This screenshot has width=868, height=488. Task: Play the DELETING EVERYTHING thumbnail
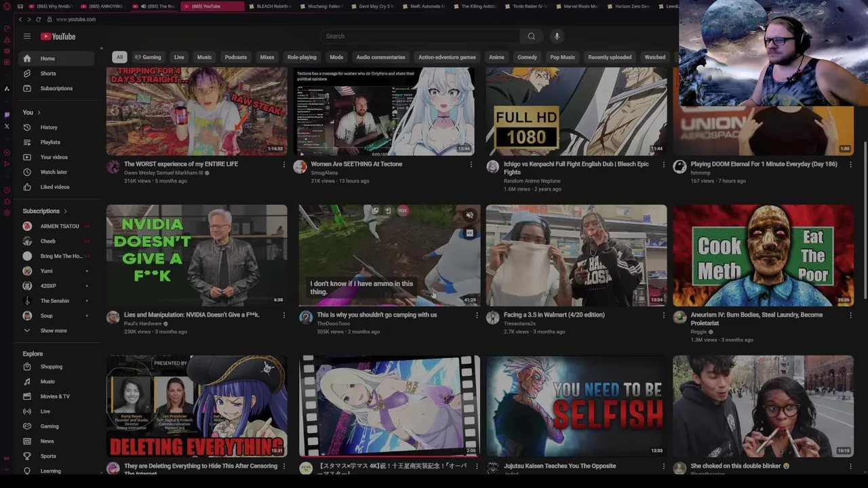197,406
